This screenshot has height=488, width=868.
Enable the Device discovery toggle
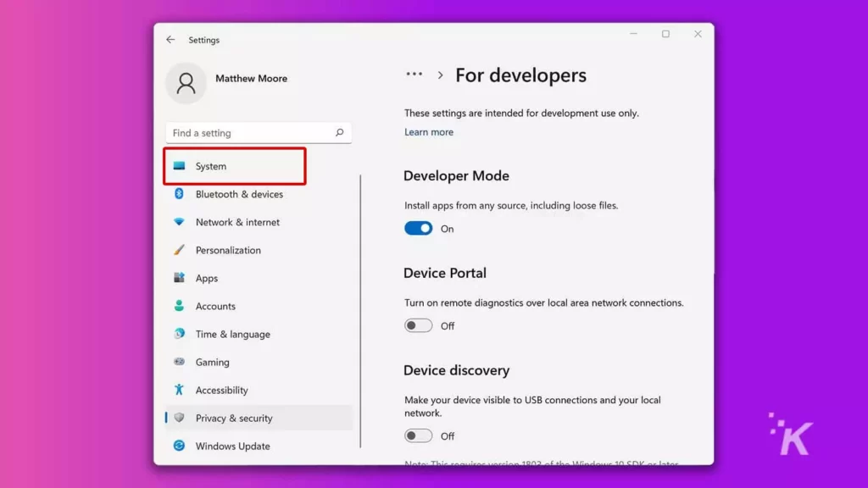(x=418, y=436)
